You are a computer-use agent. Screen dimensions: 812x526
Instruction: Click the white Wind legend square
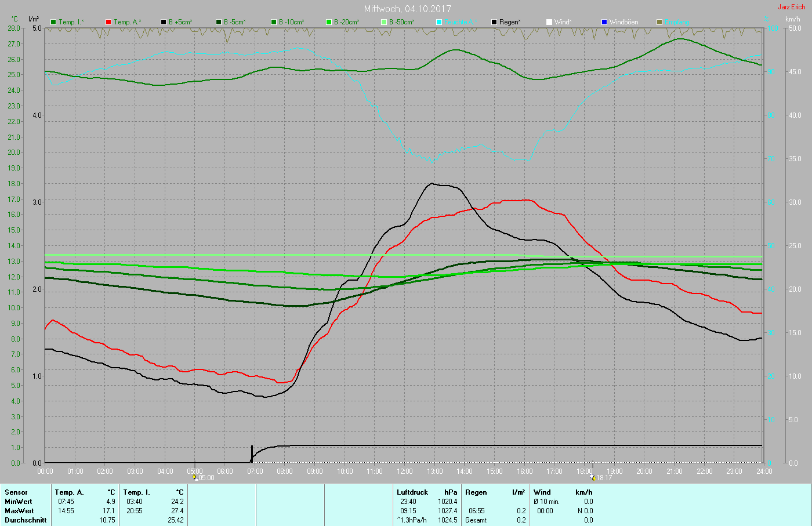pyautogui.click(x=549, y=22)
